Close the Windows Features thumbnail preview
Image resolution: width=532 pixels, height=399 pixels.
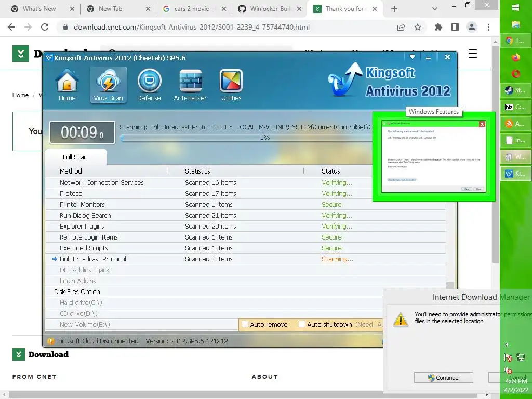[482, 124]
